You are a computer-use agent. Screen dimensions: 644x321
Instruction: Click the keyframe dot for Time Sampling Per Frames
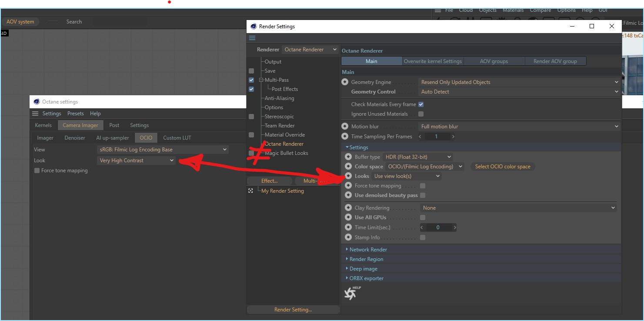point(345,137)
